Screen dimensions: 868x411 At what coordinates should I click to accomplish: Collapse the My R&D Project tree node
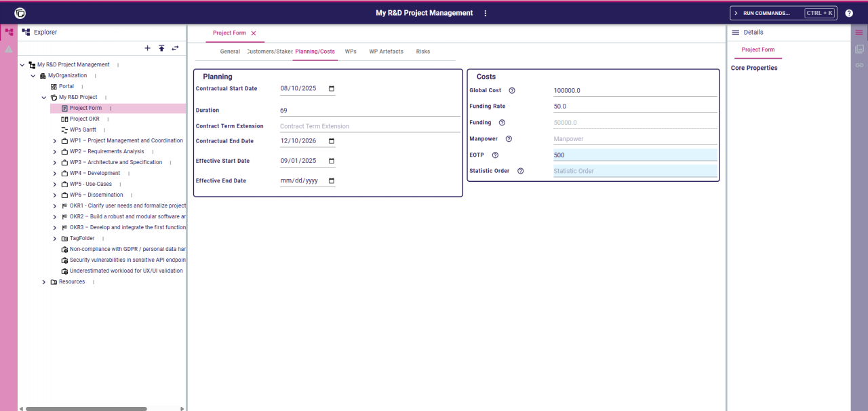tap(43, 97)
